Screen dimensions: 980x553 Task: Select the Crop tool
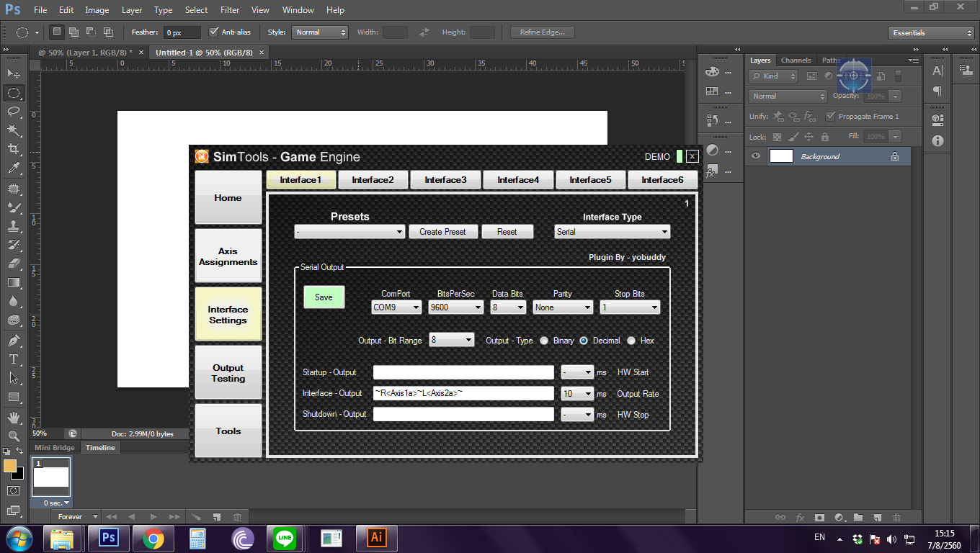(14, 148)
